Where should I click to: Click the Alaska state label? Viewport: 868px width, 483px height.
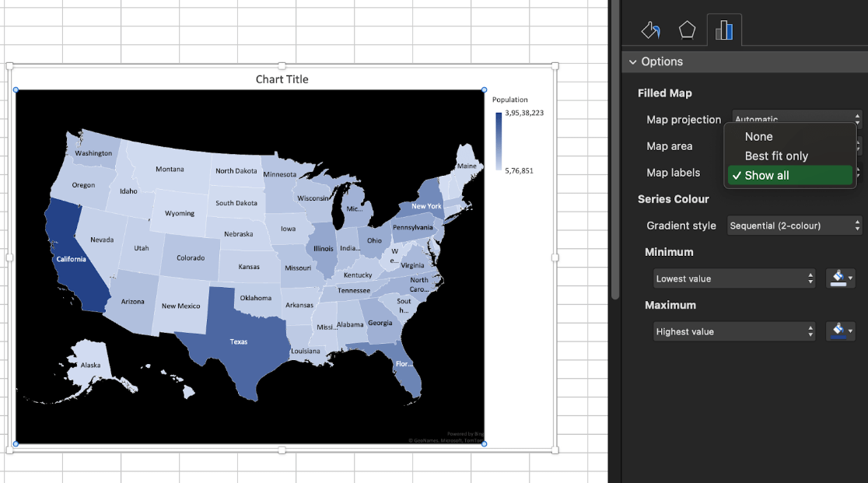[90, 365]
